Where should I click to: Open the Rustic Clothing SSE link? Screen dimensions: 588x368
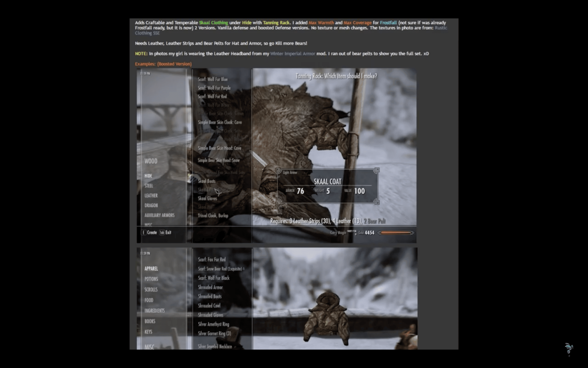441,28
